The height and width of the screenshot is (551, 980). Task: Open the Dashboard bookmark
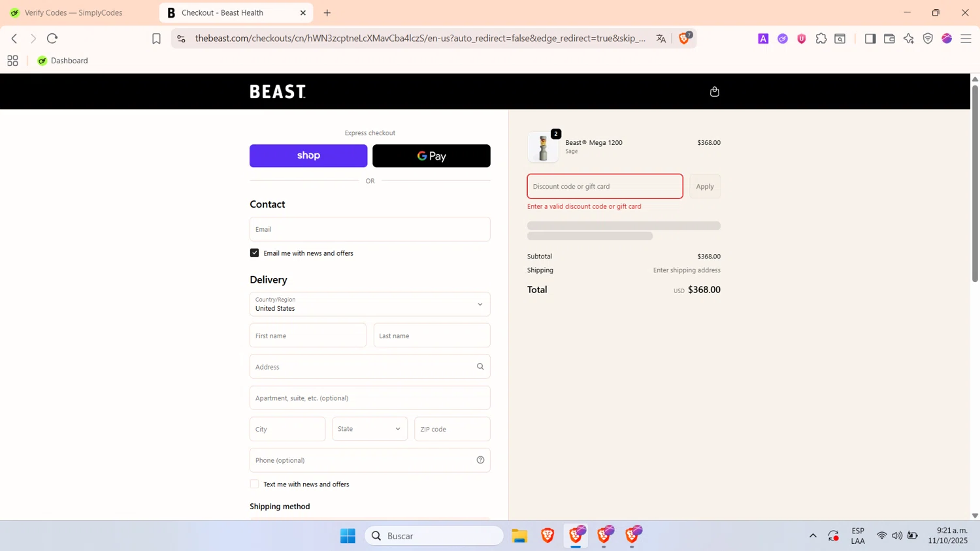click(x=63, y=61)
